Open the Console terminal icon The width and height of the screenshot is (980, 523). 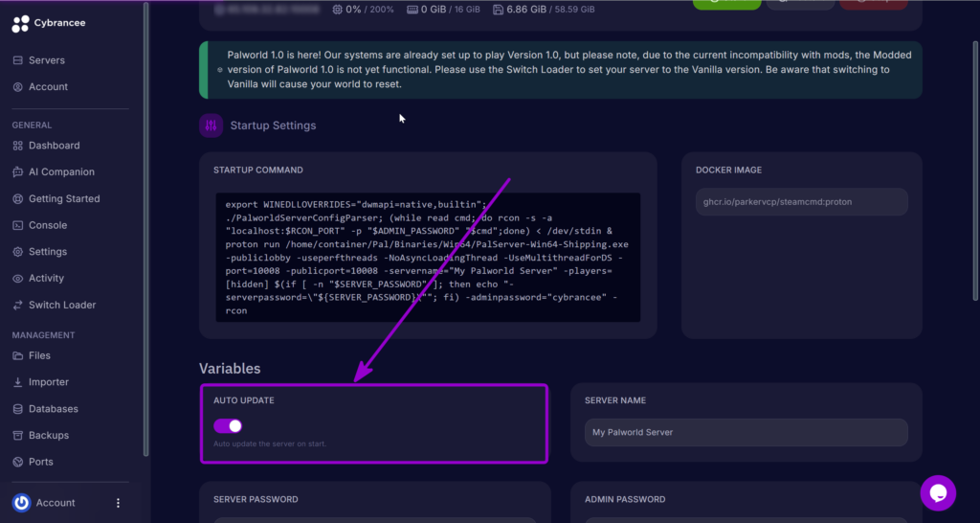[17, 225]
